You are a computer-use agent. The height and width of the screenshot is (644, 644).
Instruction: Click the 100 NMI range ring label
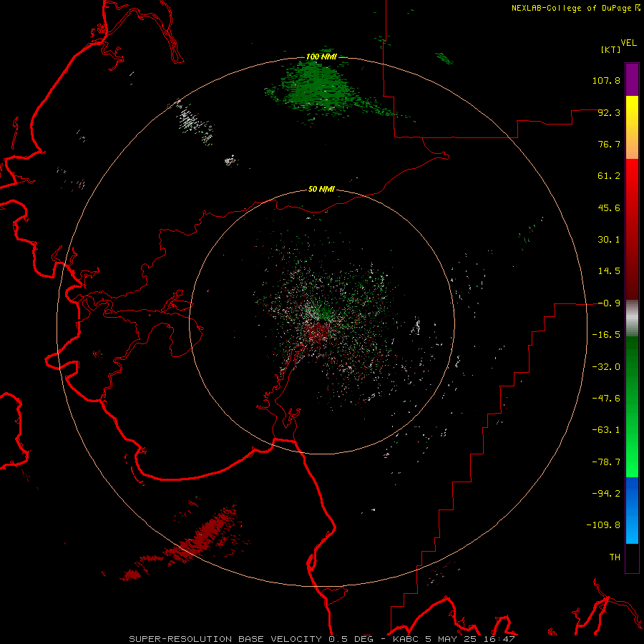(321, 57)
